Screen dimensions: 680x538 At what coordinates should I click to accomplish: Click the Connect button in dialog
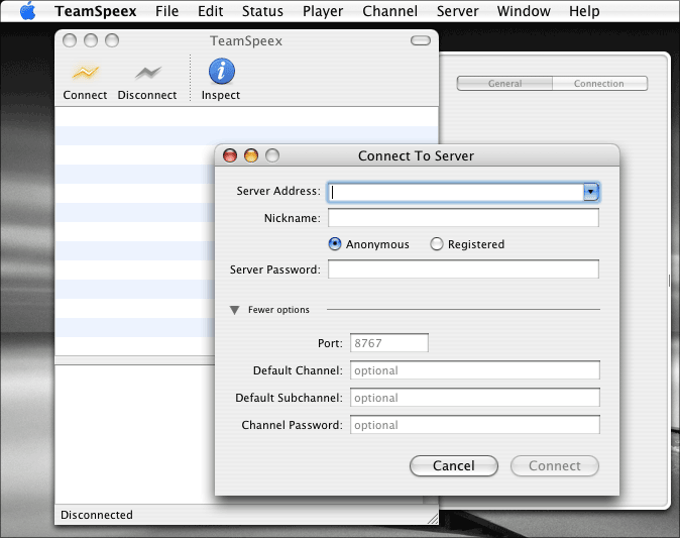[x=555, y=466]
